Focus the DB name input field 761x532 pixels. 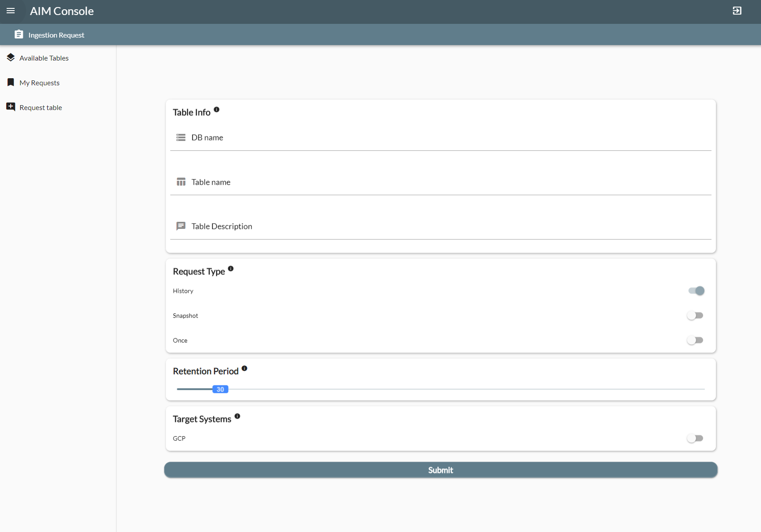click(x=442, y=138)
